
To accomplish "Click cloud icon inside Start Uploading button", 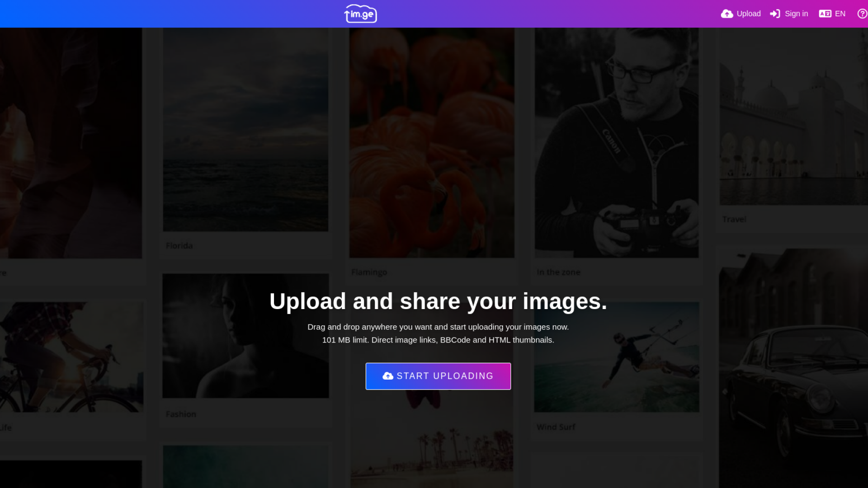I will (x=387, y=376).
